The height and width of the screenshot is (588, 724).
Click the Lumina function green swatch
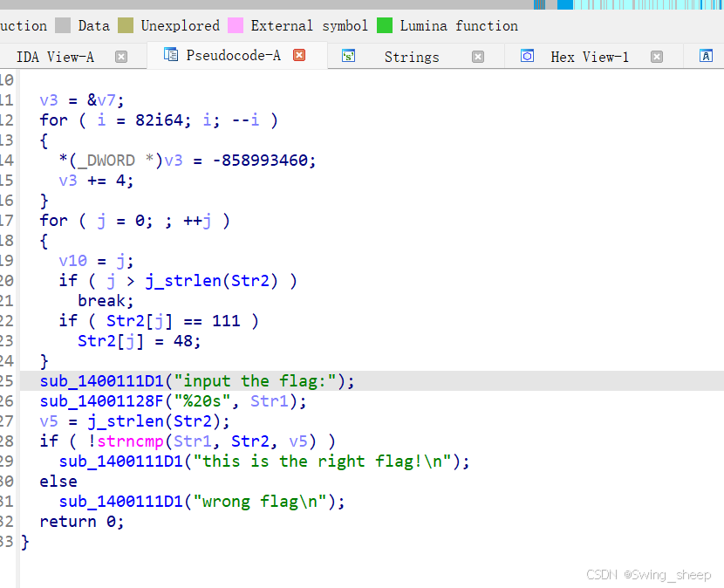[384, 25]
